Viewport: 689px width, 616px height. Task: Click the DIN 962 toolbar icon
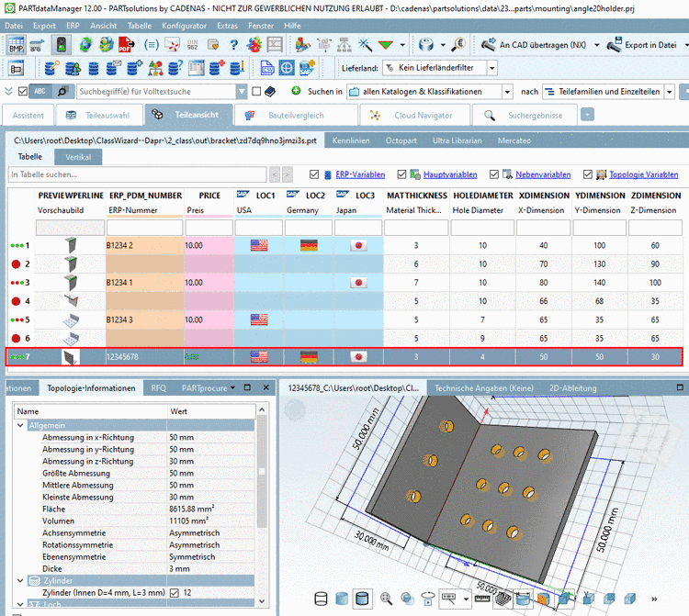click(193, 45)
